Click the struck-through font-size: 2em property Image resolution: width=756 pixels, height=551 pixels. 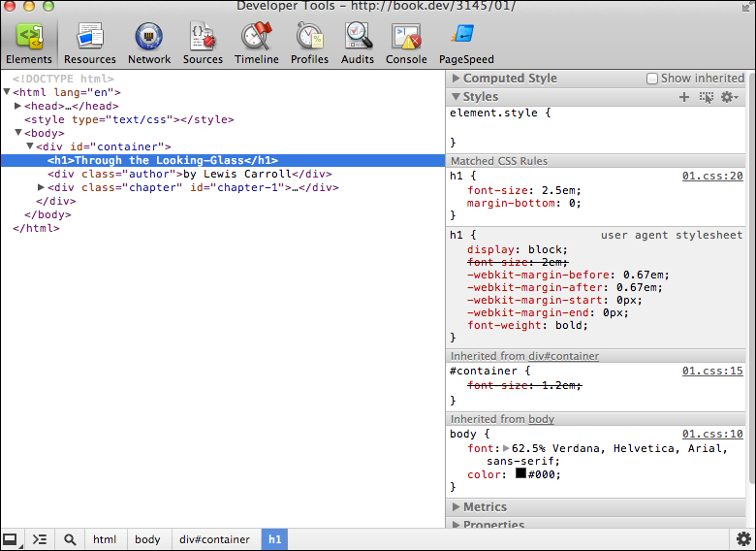518,262
